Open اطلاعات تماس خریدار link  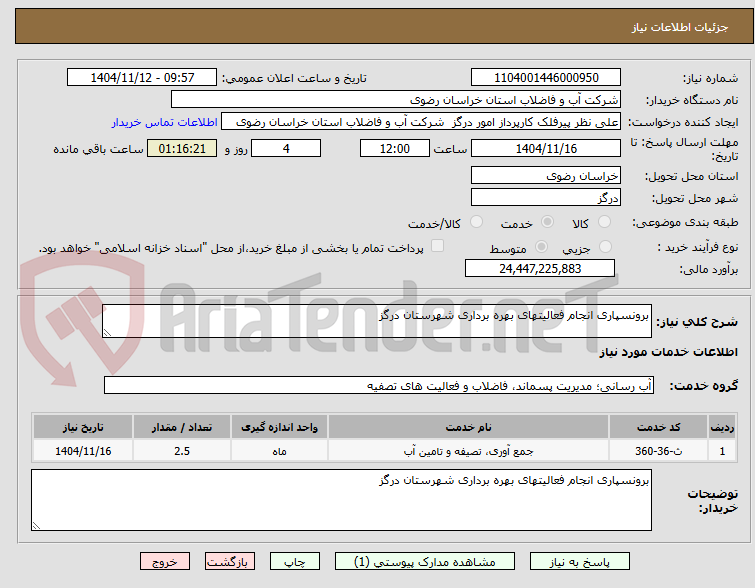coord(165,122)
